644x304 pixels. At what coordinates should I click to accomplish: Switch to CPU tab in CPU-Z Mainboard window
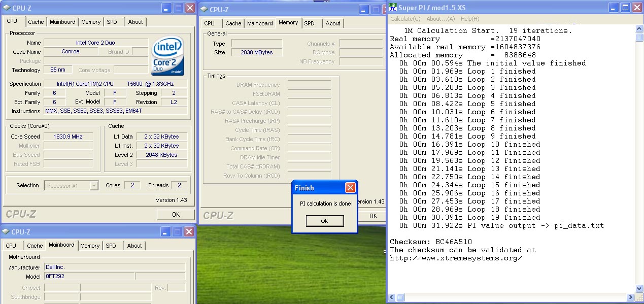tap(11, 246)
